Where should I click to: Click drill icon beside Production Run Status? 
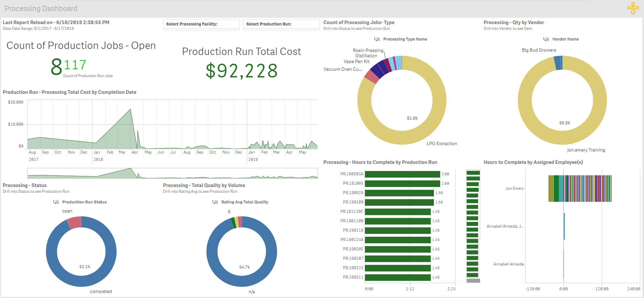point(56,202)
